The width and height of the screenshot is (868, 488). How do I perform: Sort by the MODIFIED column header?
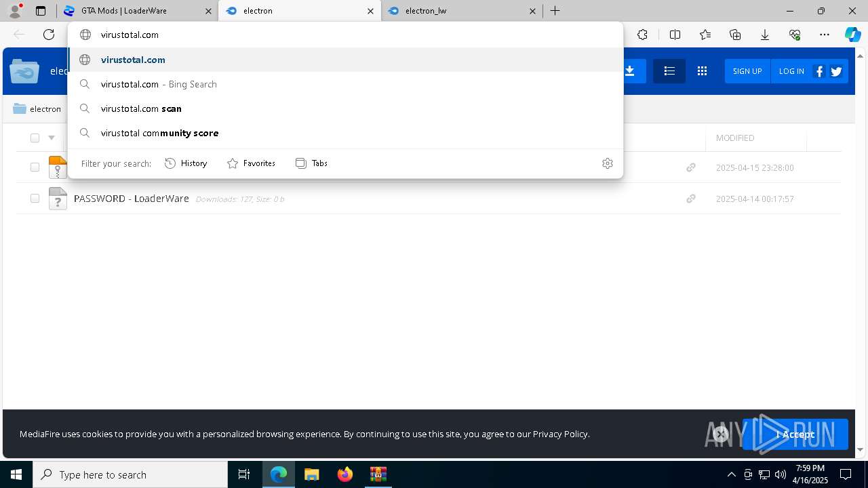click(x=735, y=138)
